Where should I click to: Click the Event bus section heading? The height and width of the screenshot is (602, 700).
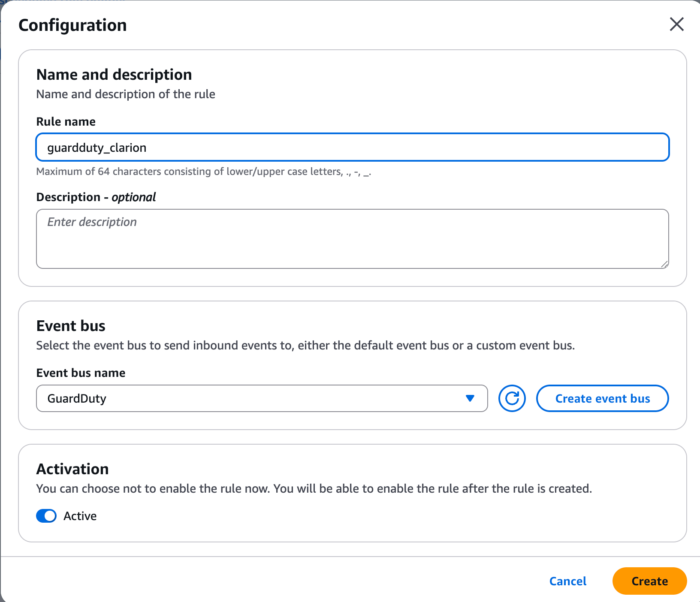coord(71,326)
